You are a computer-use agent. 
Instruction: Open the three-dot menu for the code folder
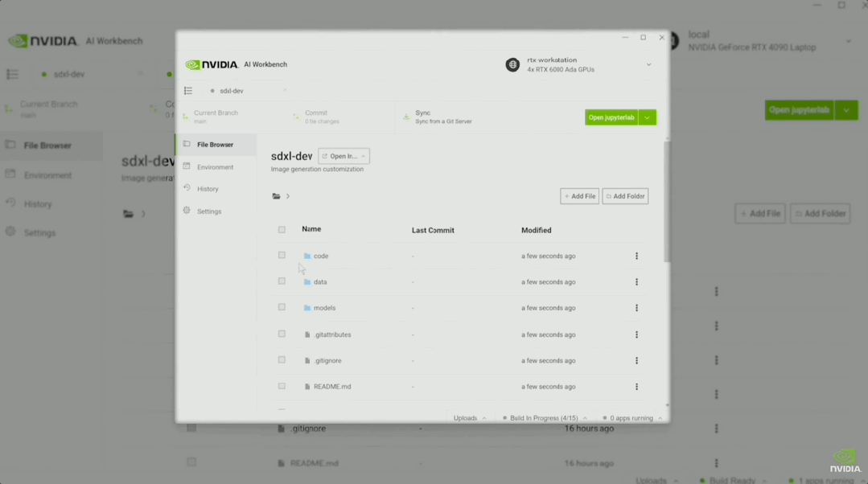pyautogui.click(x=636, y=256)
